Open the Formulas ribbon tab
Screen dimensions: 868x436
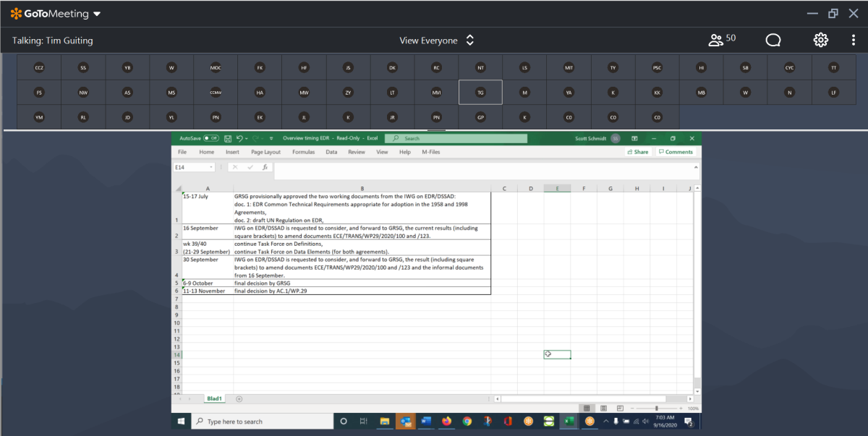tap(303, 152)
